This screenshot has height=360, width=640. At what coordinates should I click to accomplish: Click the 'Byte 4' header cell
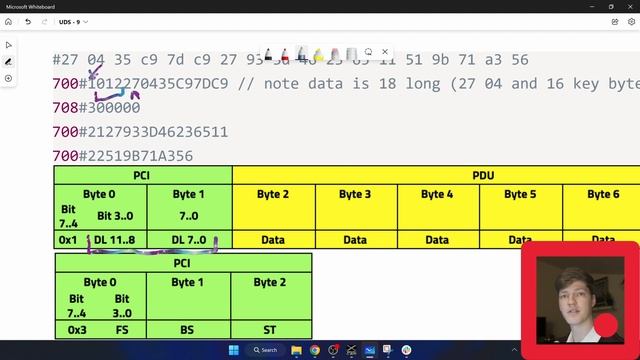pos(437,194)
